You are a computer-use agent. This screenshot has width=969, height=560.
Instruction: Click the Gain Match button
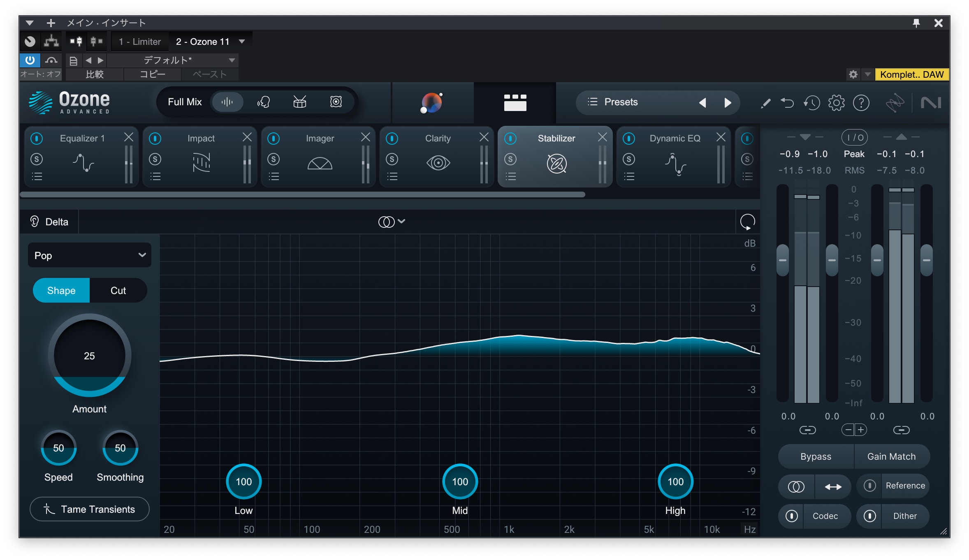point(891,456)
